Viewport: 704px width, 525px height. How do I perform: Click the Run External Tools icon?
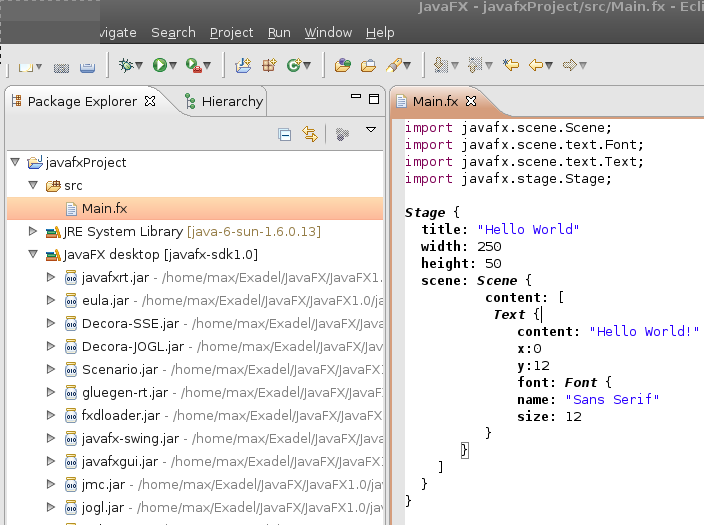(193, 66)
